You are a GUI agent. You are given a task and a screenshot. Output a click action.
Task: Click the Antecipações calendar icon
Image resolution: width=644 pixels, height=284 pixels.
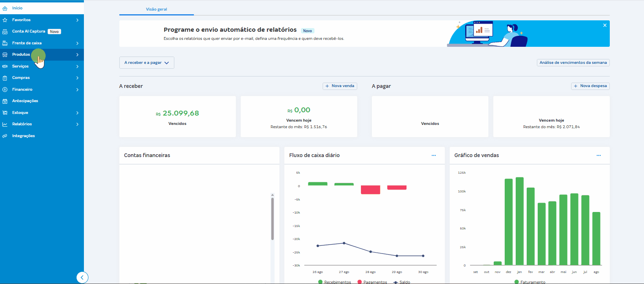[5, 101]
